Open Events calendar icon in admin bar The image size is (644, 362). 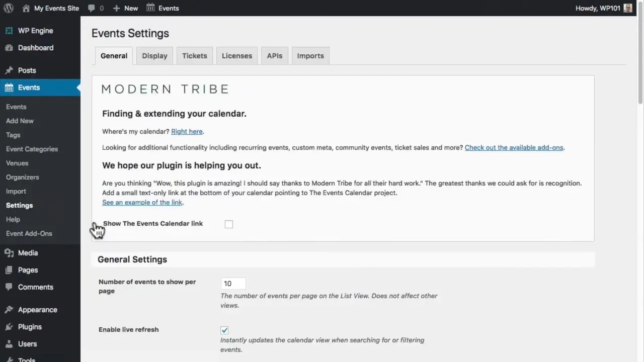point(150,8)
